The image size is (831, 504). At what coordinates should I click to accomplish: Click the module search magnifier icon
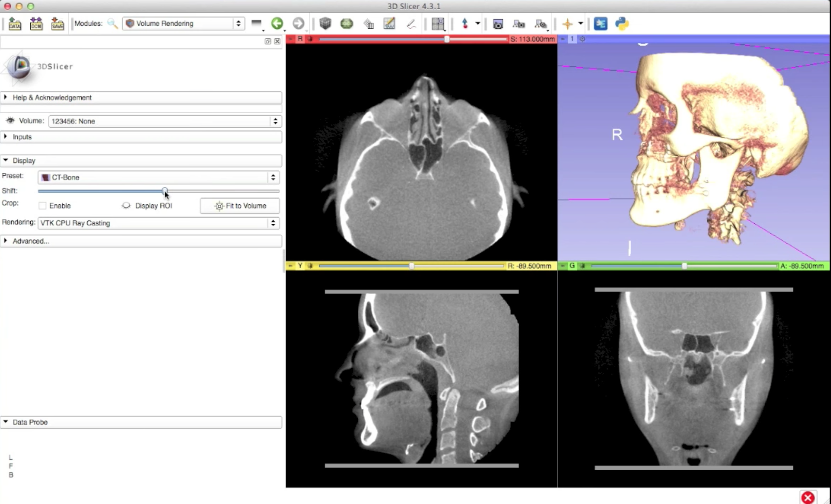click(112, 23)
